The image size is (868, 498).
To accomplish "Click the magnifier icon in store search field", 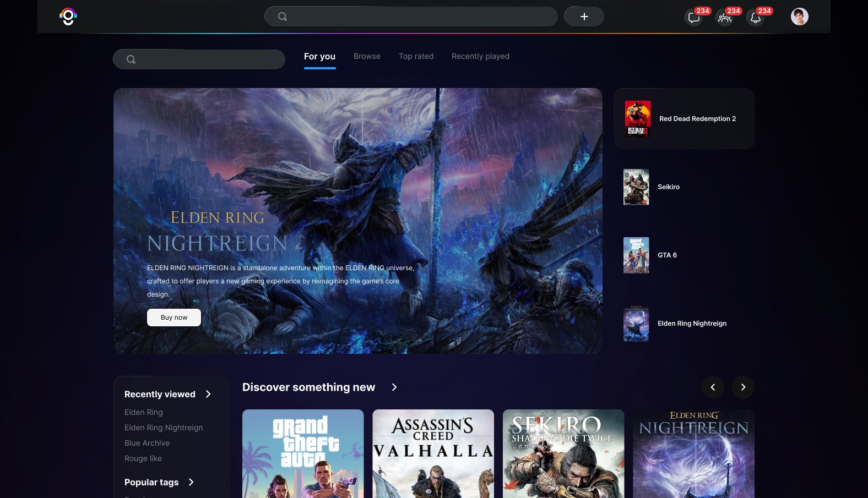I will click(131, 59).
